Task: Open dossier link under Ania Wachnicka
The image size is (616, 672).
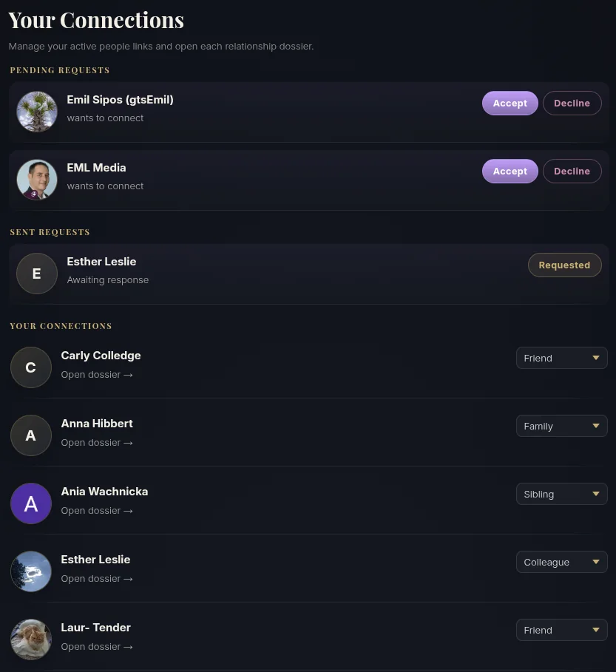Action: pos(97,511)
